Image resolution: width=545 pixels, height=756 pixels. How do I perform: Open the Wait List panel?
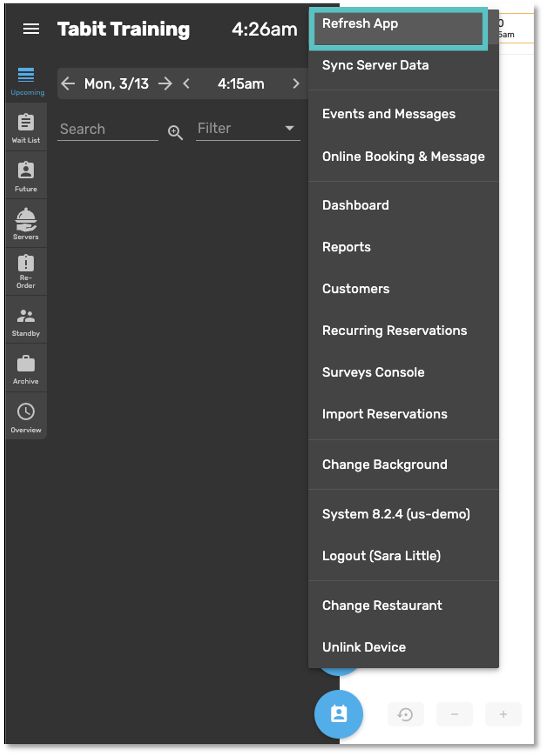pyautogui.click(x=26, y=128)
